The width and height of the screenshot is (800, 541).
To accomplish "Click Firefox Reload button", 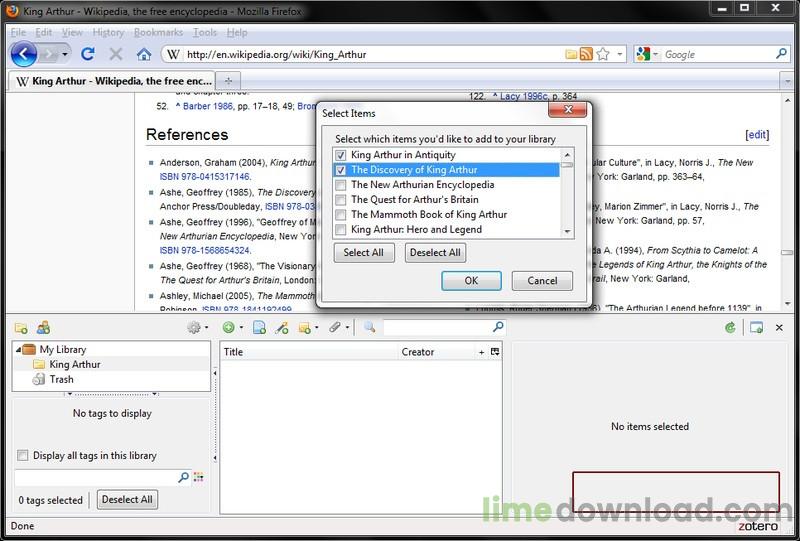I will click(88, 54).
